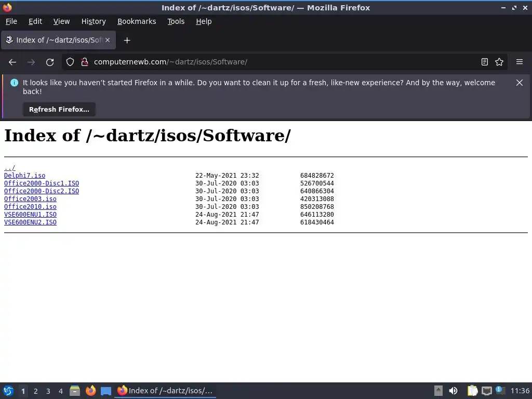Open the Office2000-Disc2.ISO link

pos(42,191)
